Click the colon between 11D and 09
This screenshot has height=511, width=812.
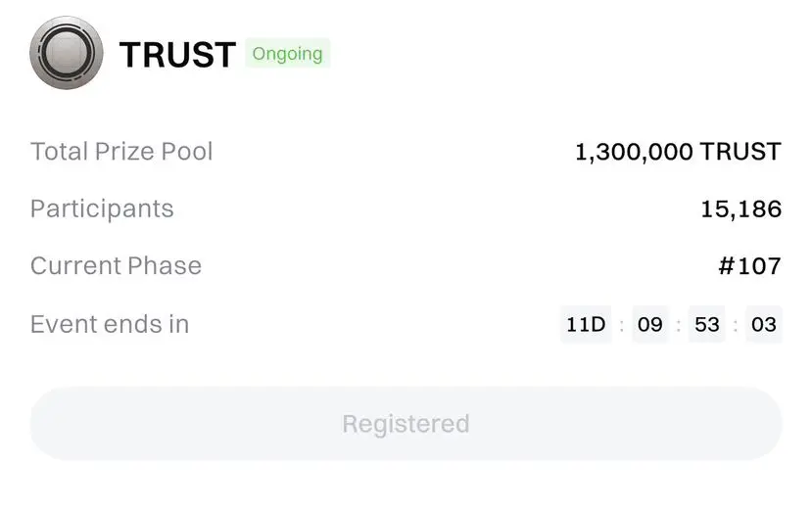[621, 325]
